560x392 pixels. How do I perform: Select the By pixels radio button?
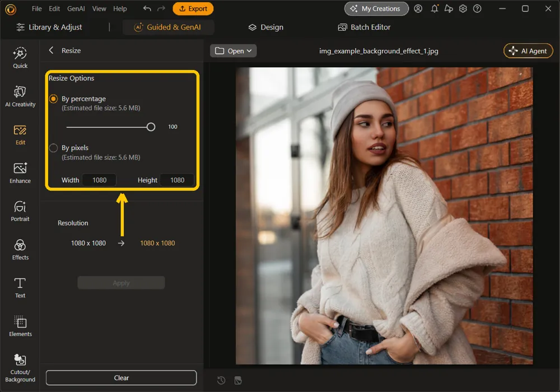pyautogui.click(x=53, y=148)
